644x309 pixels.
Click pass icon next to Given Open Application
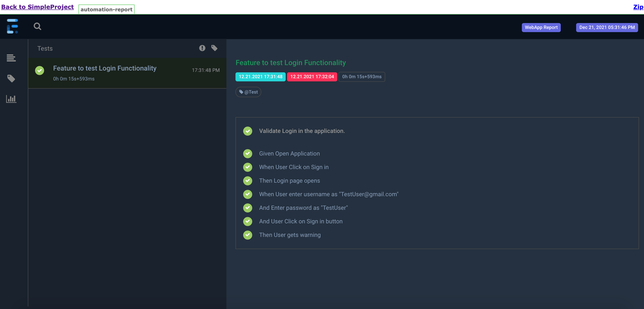coord(247,154)
